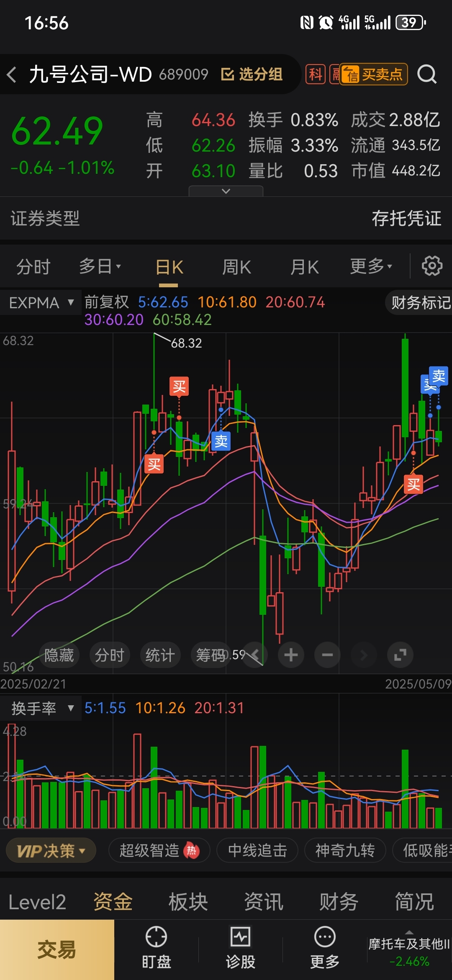Tap the 交易 trade button

[x=57, y=950]
